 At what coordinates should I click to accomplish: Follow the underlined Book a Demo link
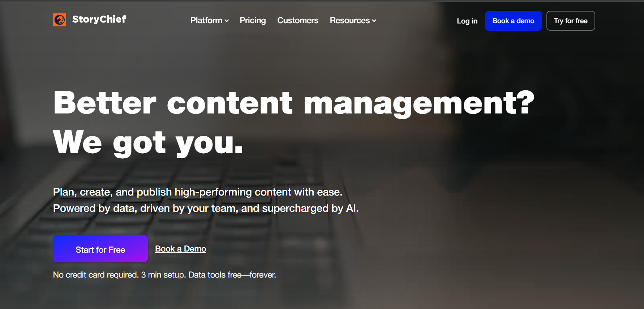[x=180, y=249]
